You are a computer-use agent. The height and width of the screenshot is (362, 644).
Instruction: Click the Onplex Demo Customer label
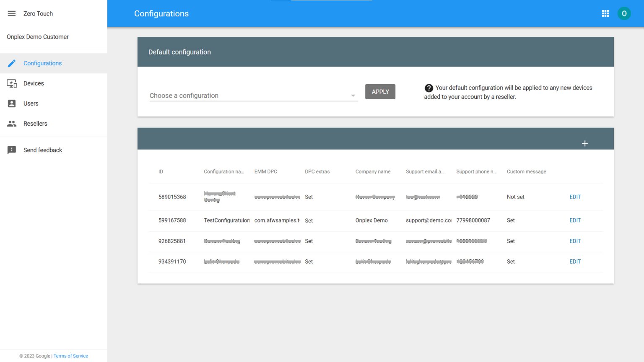(37, 37)
